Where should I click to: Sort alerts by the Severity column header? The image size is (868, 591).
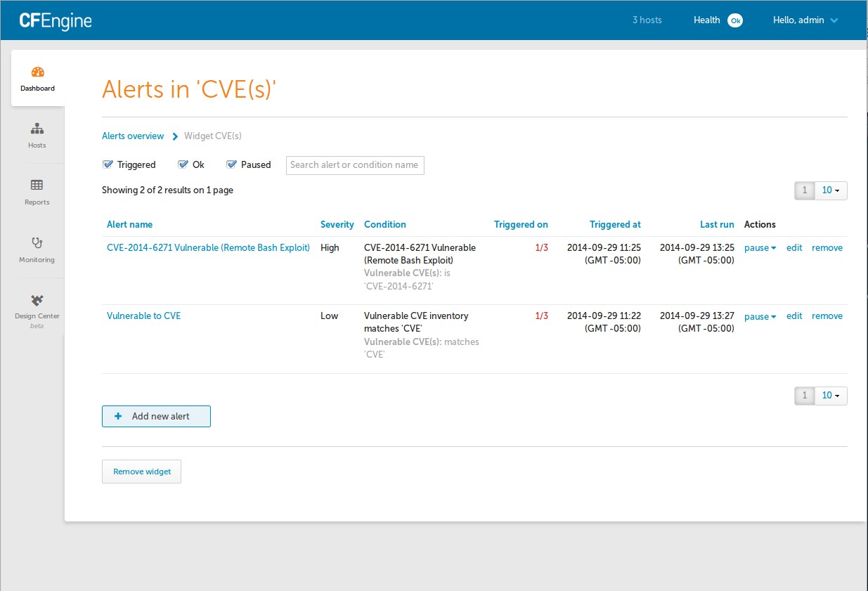point(337,224)
